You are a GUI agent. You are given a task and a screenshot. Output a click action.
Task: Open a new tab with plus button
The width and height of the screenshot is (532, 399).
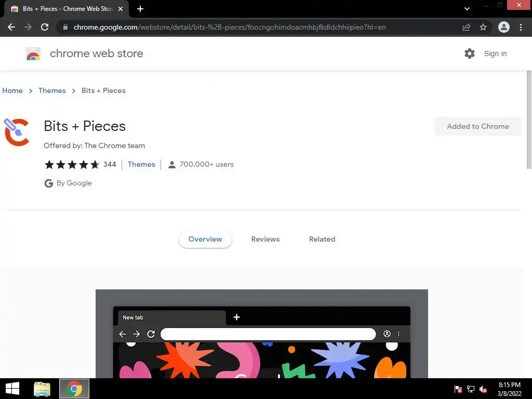coord(140,9)
